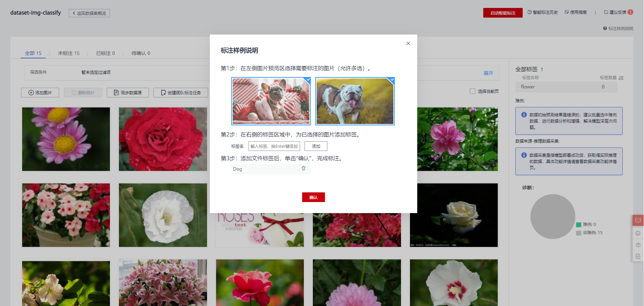This screenshot has height=306, width=644.
Task: Select the red azalea thumbnail
Action: click(x=357, y=230)
